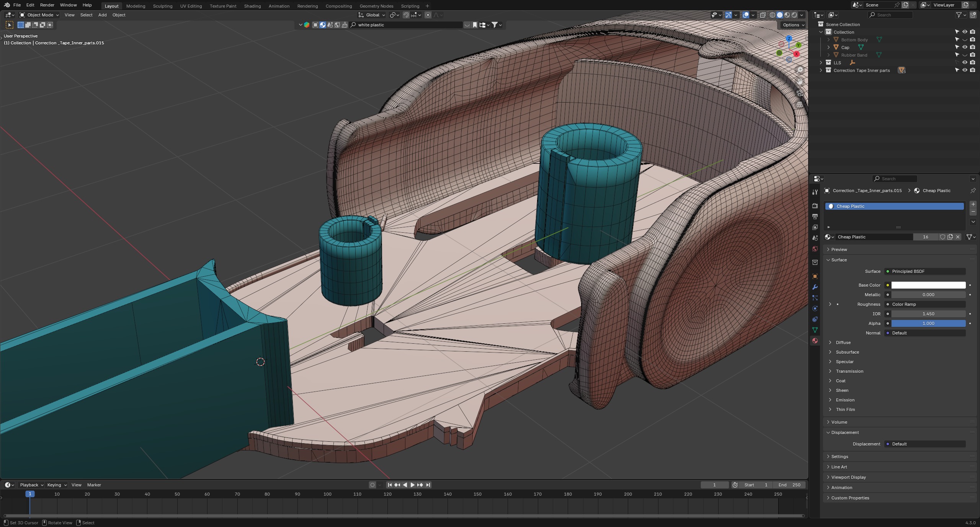Switch to rendered viewport shading
Viewport: 980px width, 527px height.
(794, 15)
